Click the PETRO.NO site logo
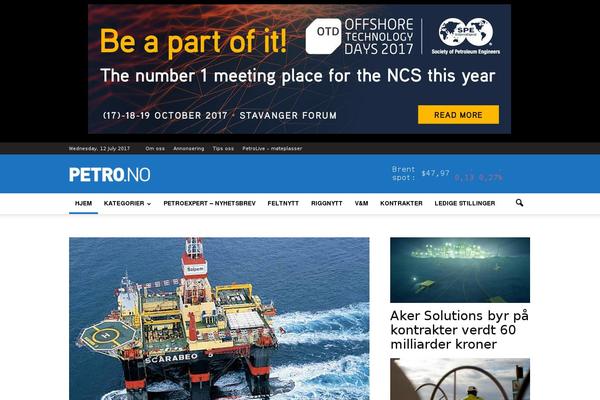The image size is (600, 400). [x=110, y=175]
